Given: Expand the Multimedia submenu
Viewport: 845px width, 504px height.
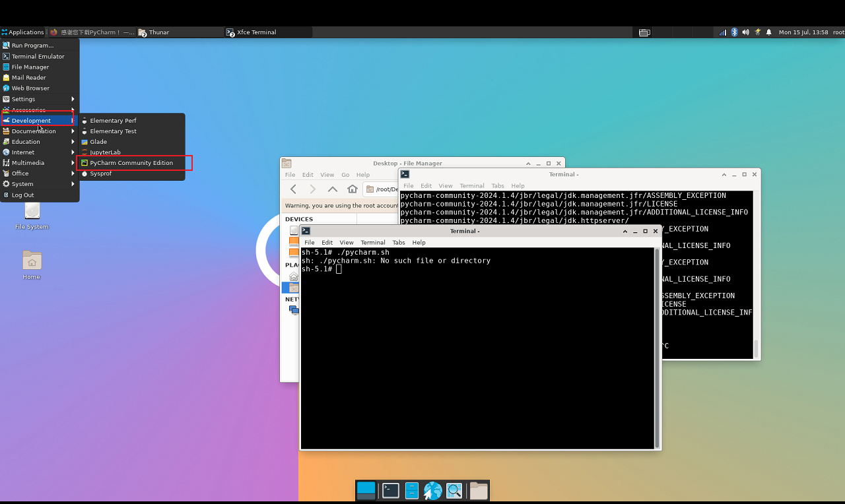Looking at the screenshot, I should (x=28, y=163).
